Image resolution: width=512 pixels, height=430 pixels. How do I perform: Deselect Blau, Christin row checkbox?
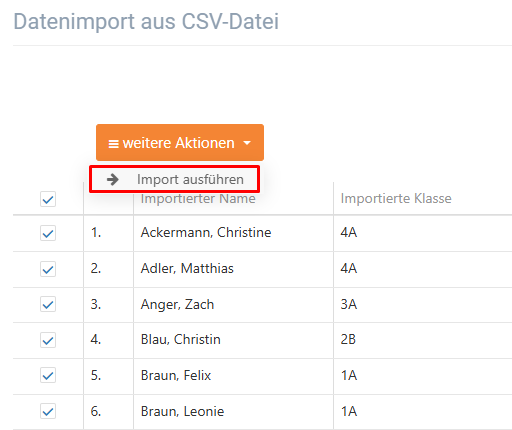pyautogui.click(x=48, y=340)
